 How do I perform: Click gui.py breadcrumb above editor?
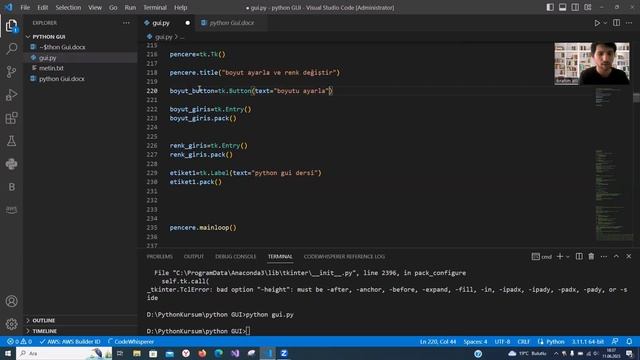pos(163,37)
